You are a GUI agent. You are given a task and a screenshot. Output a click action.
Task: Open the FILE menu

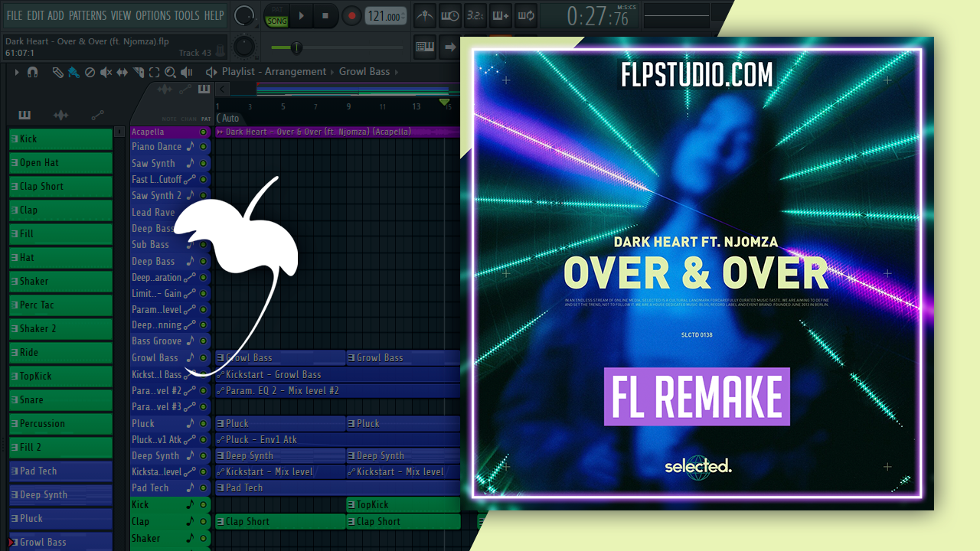coord(15,15)
